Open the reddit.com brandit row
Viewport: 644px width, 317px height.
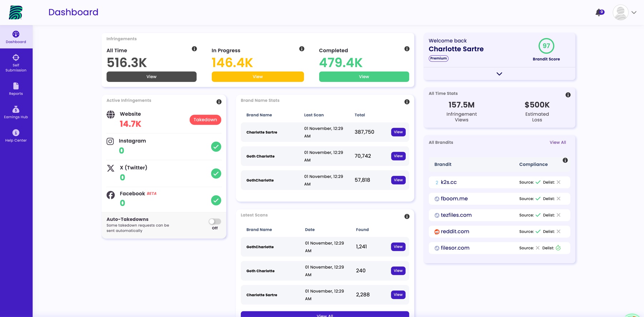[x=499, y=231]
